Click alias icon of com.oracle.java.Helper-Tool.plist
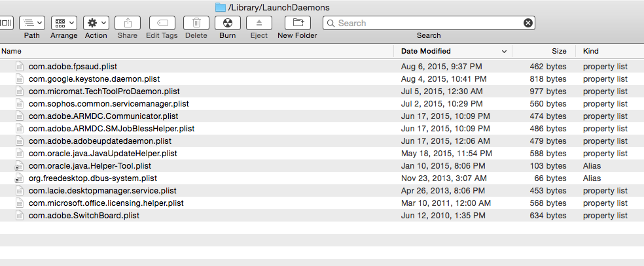 click(x=19, y=165)
